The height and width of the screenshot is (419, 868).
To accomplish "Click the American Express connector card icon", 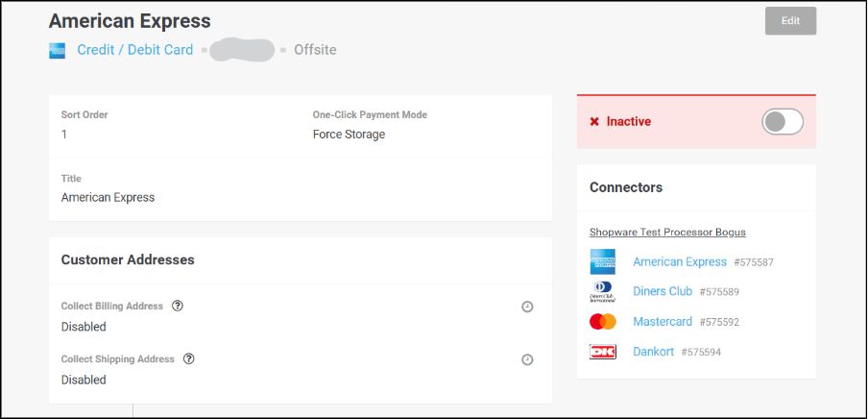I will tap(603, 261).
